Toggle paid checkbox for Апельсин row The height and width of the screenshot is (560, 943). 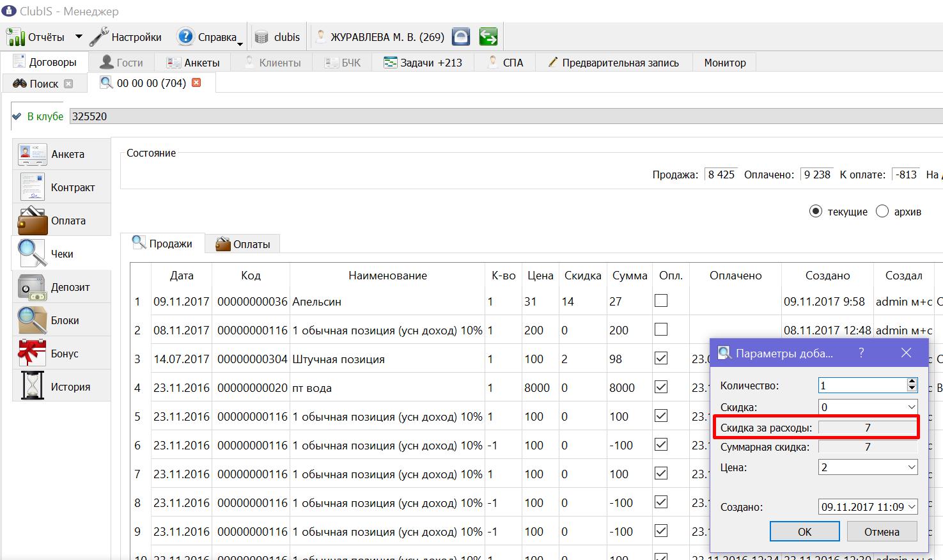click(x=661, y=300)
